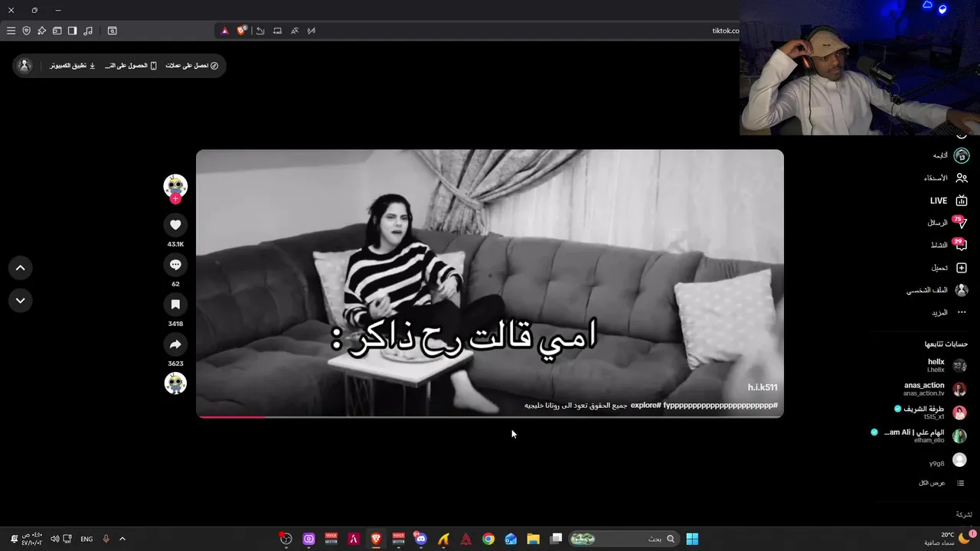Image resolution: width=980 pixels, height=551 pixels.
Task: Open the profile avatar in the top pill bar
Action: click(x=24, y=66)
